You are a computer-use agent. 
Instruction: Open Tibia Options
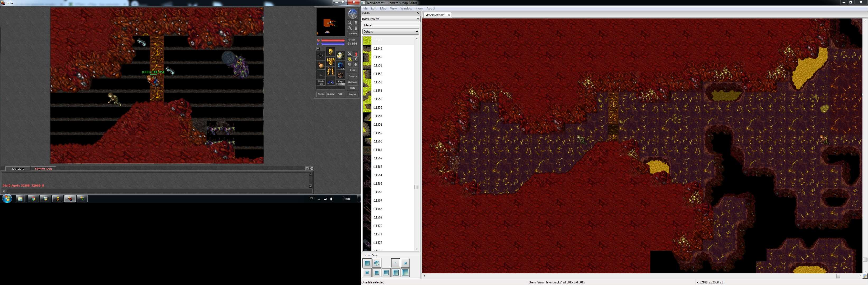[353, 82]
